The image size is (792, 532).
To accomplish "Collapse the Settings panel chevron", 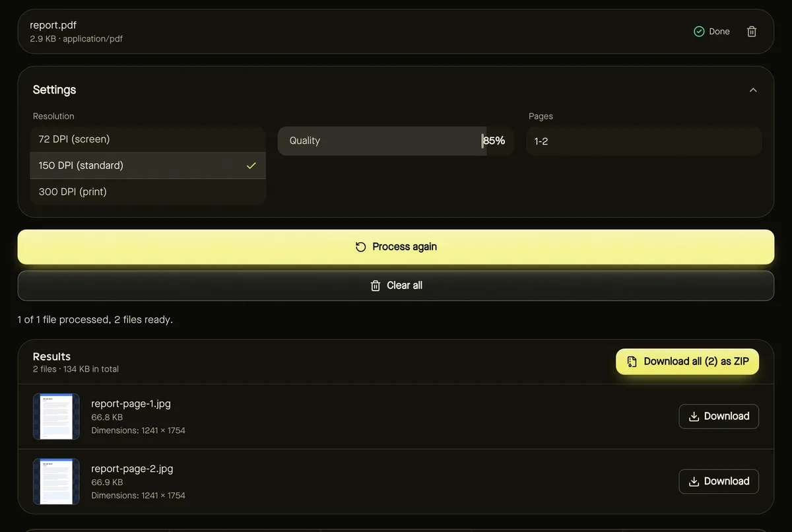I will click(x=753, y=90).
